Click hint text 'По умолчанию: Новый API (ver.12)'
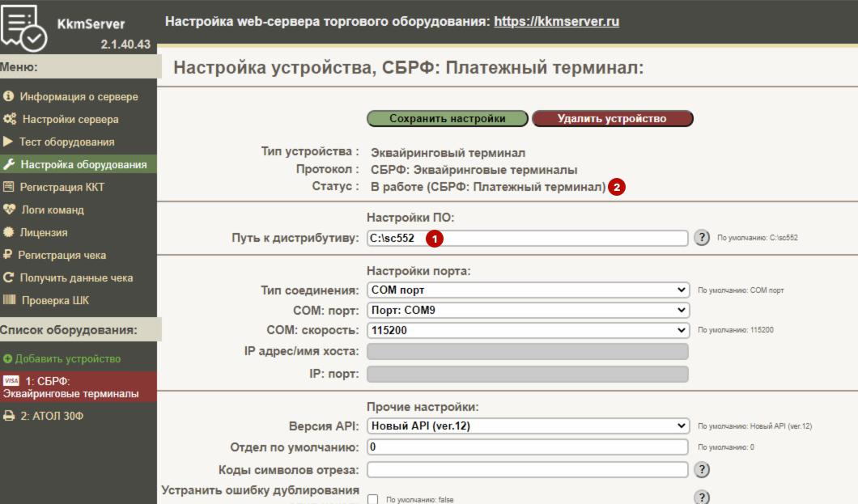 click(755, 426)
